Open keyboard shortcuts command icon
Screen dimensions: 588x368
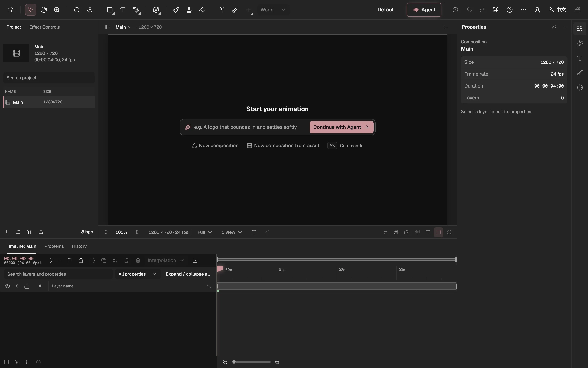(x=496, y=10)
